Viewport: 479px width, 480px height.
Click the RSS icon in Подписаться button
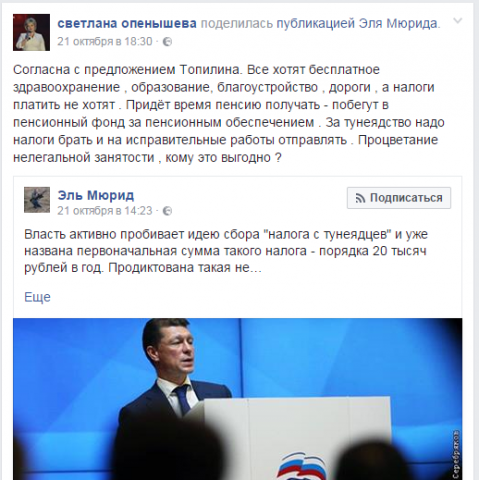click(x=360, y=198)
